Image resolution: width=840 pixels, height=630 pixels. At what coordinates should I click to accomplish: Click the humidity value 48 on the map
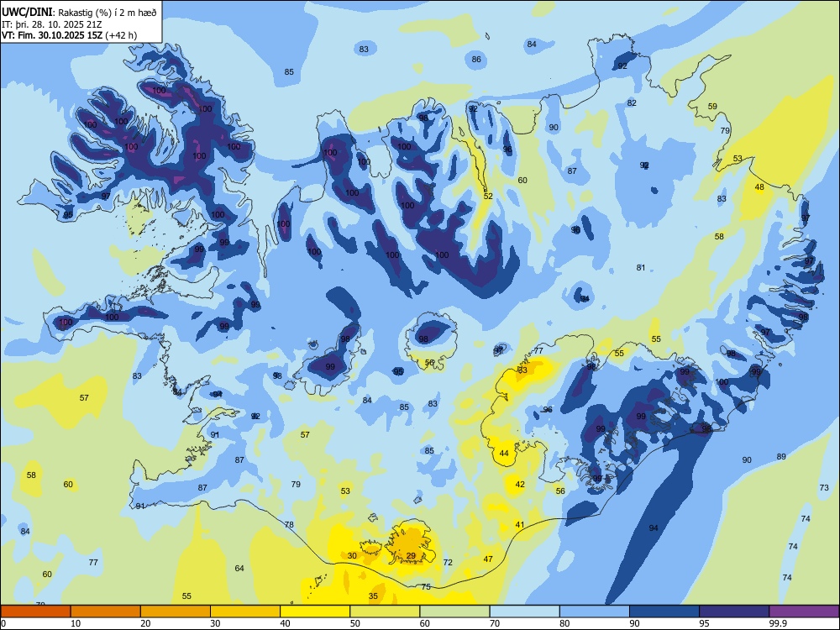click(x=759, y=187)
